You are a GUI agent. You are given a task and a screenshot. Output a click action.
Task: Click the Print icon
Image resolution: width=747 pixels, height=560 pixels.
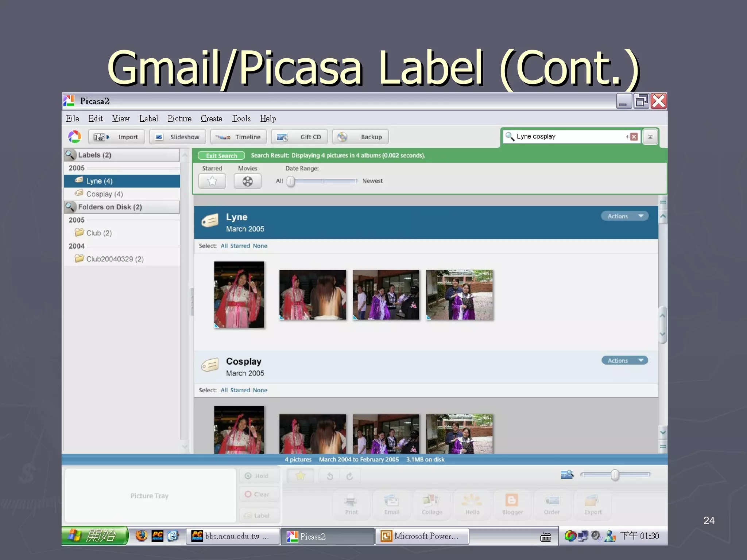351,505
